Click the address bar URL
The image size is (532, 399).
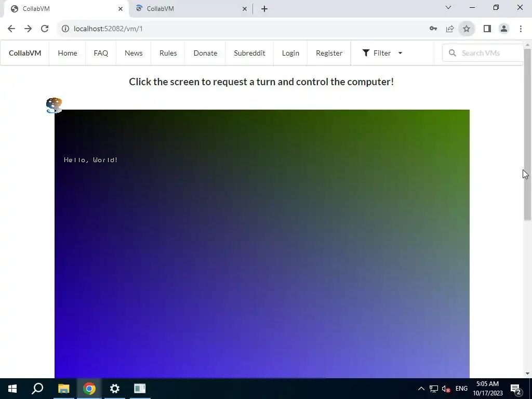pyautogui.click(x=108, y=29)
